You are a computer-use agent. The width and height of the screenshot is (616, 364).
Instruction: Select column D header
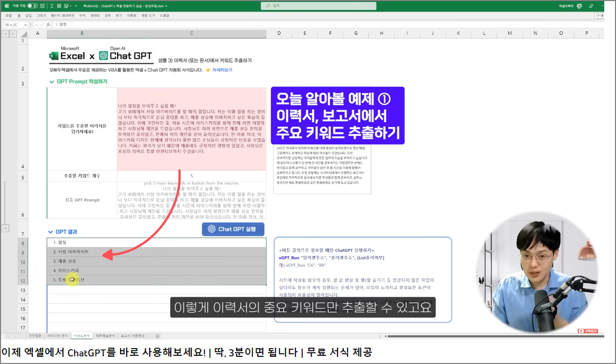279,34
